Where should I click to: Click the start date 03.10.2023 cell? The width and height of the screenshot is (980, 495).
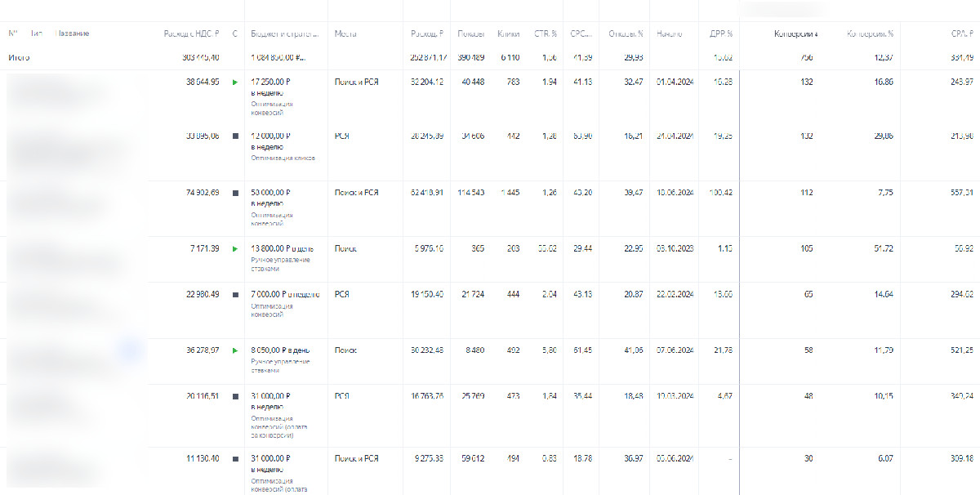[x=673, y=248]
